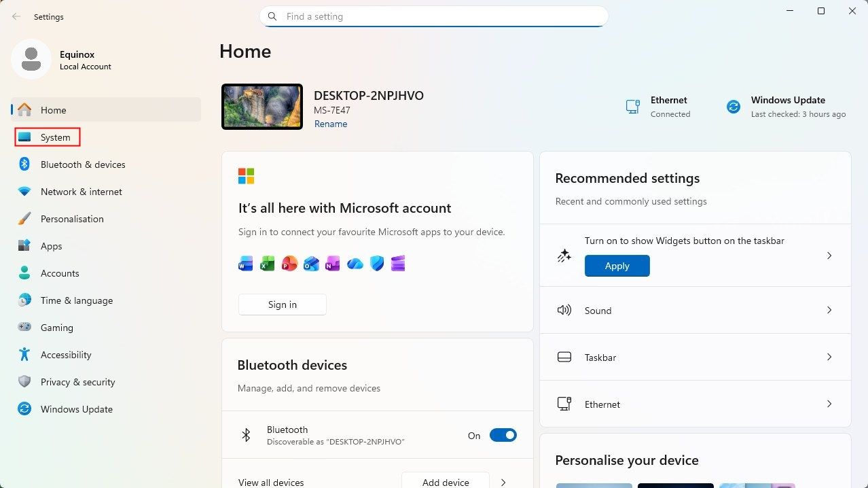Open the Ethernet recommended setting chevron

point(829,404)
